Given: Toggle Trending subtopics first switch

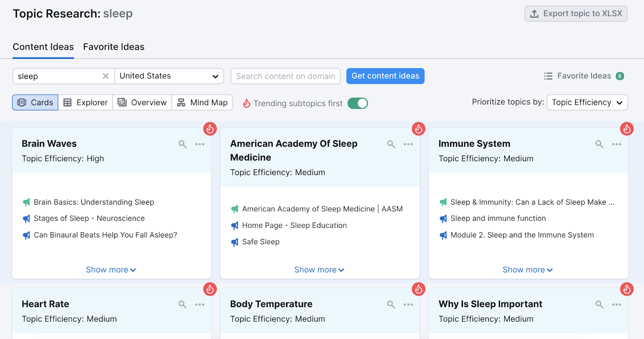Looking at the screenshot, I should click(x=357, y=104).
